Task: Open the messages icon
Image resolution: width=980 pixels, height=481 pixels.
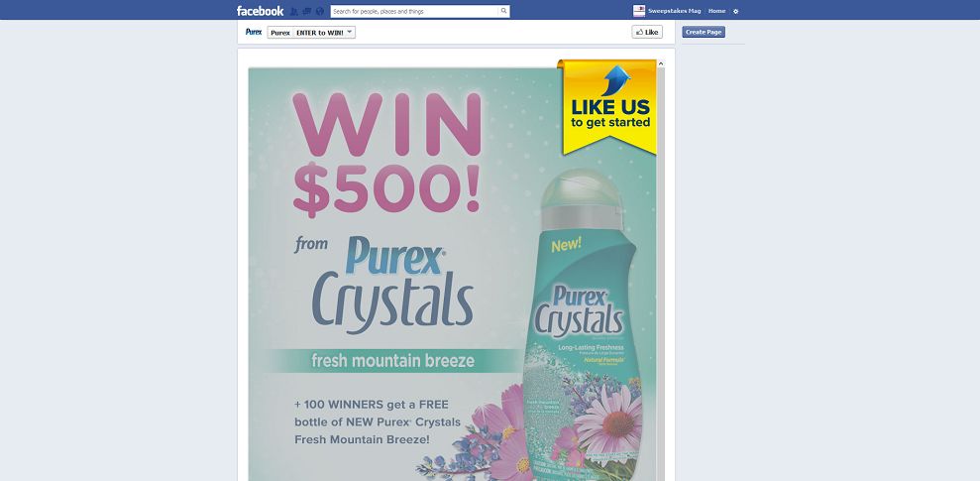Action: pyautogui.click(x=307, y=11)
